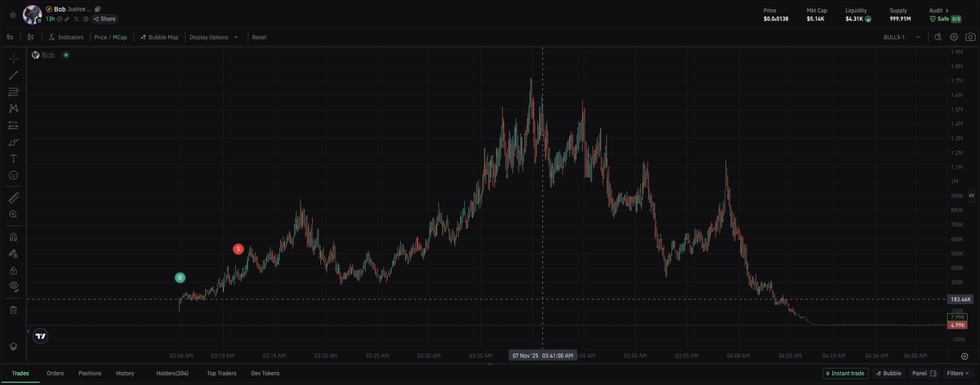This screenshot has height=385, width=980.
Task: Open the Indicators menu
Action: 66,37
